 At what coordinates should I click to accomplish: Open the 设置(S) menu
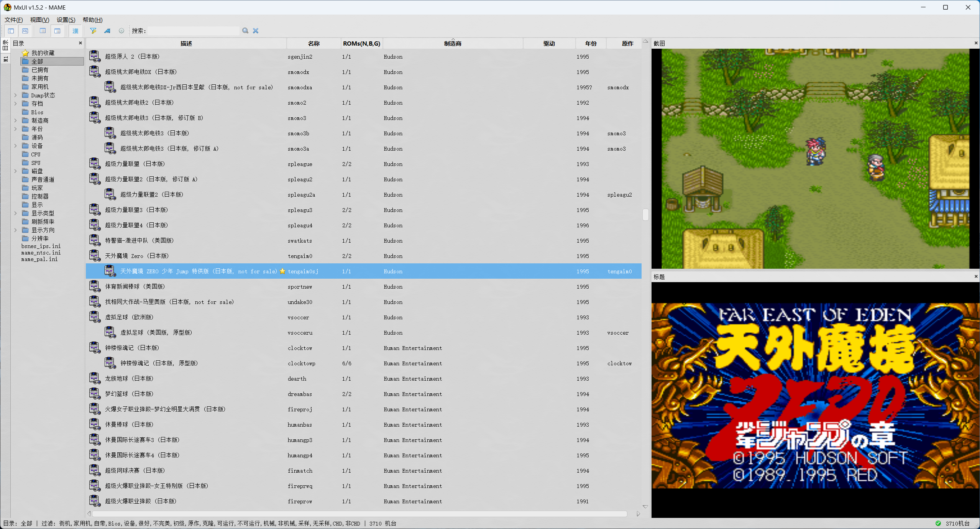66,20
